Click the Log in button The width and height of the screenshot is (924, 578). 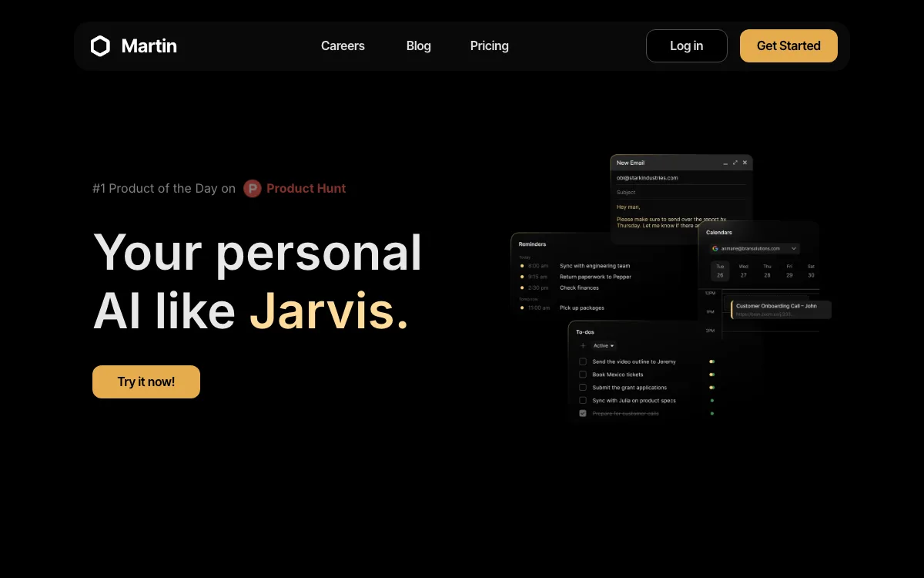687,46
